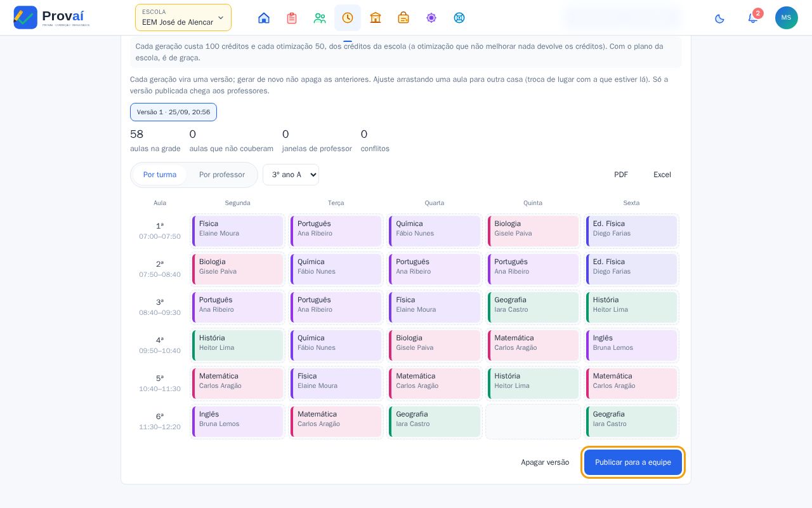Select Matemática lesson on Terça 6ª aula
Screen dimensions: 812x508
[x=336, y=422]
